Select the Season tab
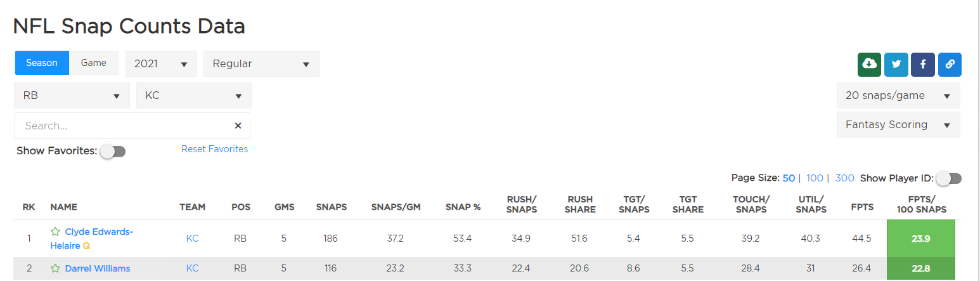 (x=42, y=63)
